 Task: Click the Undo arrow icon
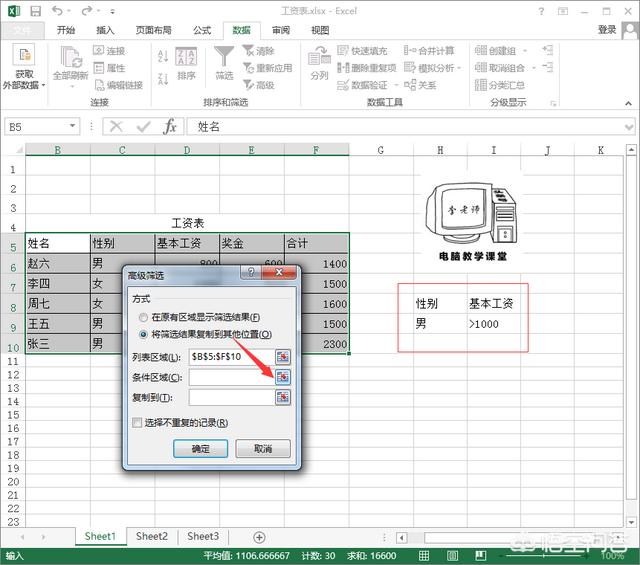tap(58, 11)
